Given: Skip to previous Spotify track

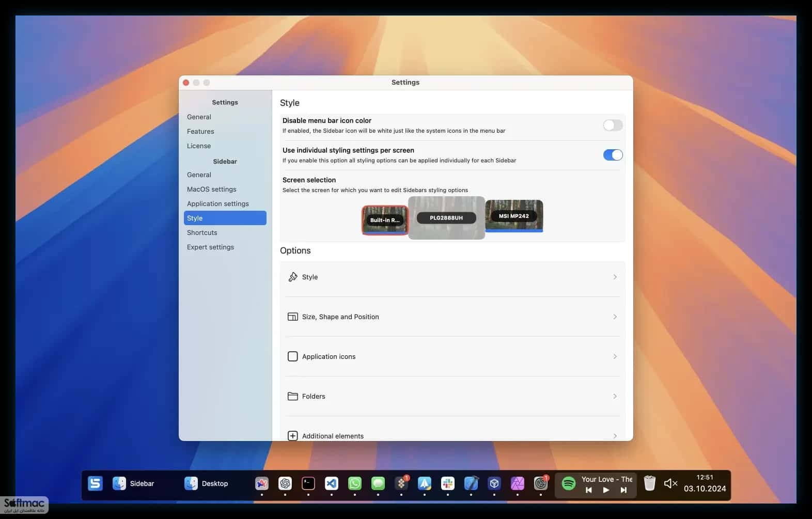Looking at the screenshot, I should coord(588,490).
